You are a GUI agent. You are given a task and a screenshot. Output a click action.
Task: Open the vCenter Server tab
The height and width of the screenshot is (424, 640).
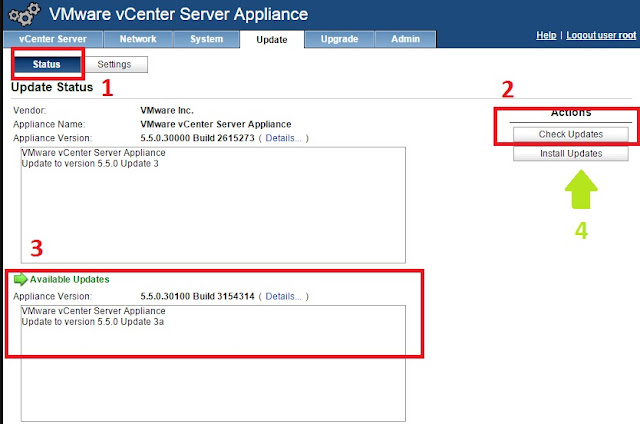(x=53, y=39)
